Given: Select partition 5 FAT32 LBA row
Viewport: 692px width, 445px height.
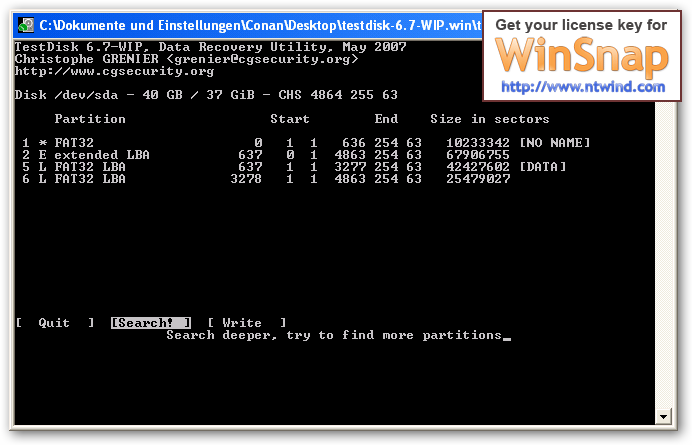Looking at the screenshot, I should (294, 167).
